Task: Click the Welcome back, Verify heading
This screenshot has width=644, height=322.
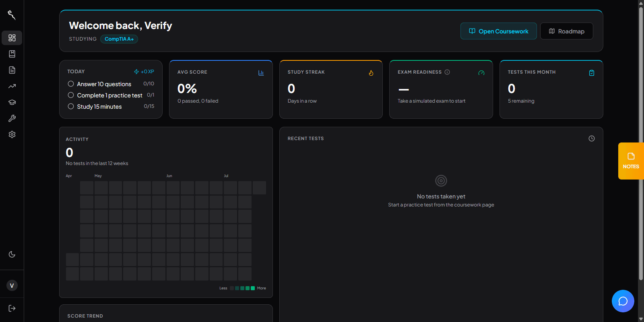Action: pos(121,26)
